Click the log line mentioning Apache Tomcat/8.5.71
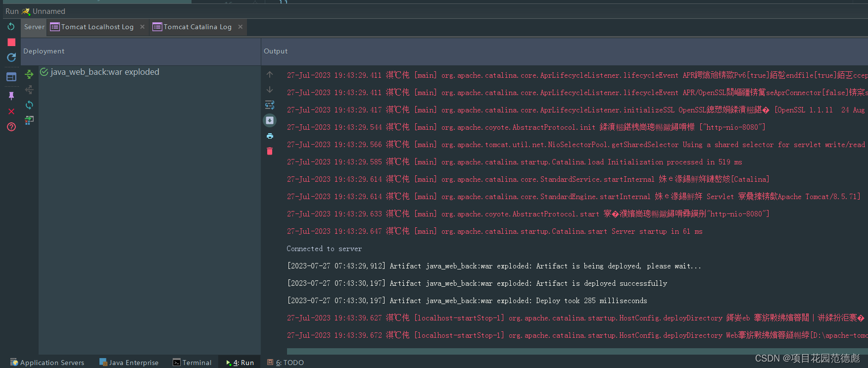868x368 pixels. coord(574,197)
